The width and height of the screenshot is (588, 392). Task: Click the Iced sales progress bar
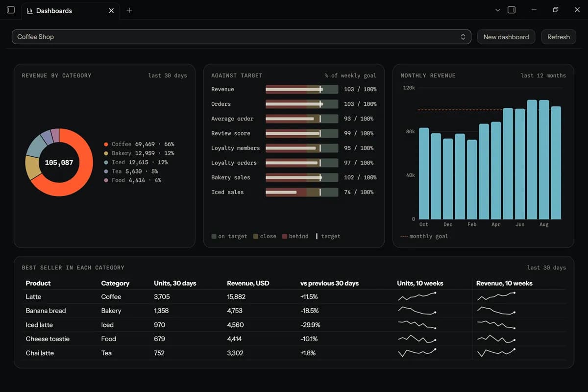pos(302,192)
